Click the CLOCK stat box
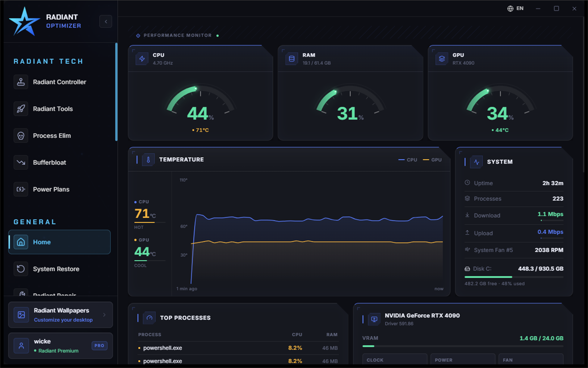Screen dimensions: 588x368 pyautogui.click(x=395, y=359)
